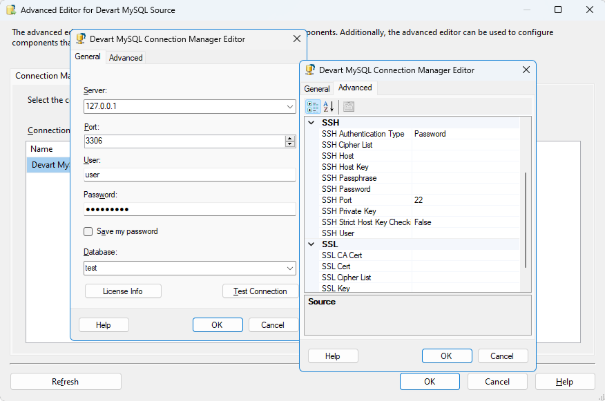This screenshot has height=401, width=605.
Task: Click the Devart icon in General dialog title
Action: (x=80, y=39)
